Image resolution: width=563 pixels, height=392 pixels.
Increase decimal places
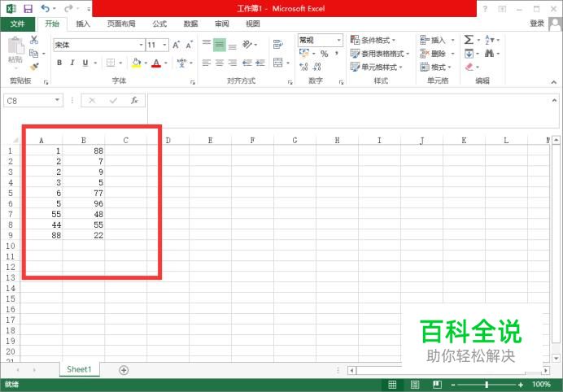pos(303,67)
